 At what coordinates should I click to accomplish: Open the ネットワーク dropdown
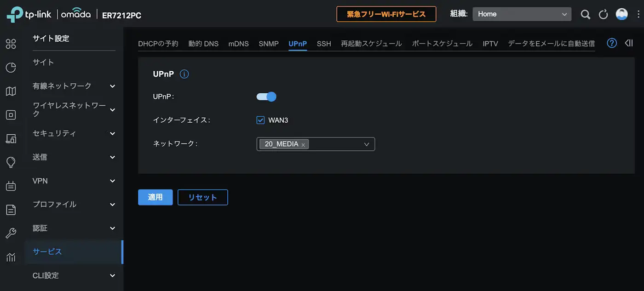316,144
